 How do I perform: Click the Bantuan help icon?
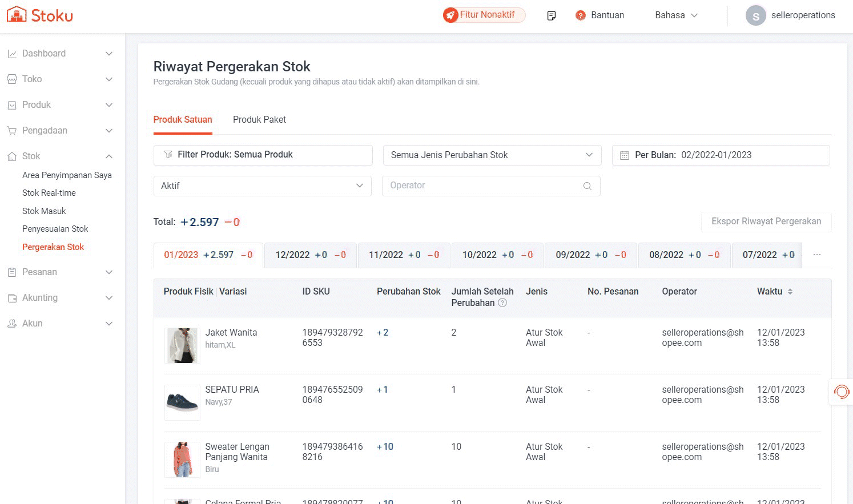pos(581,15)
